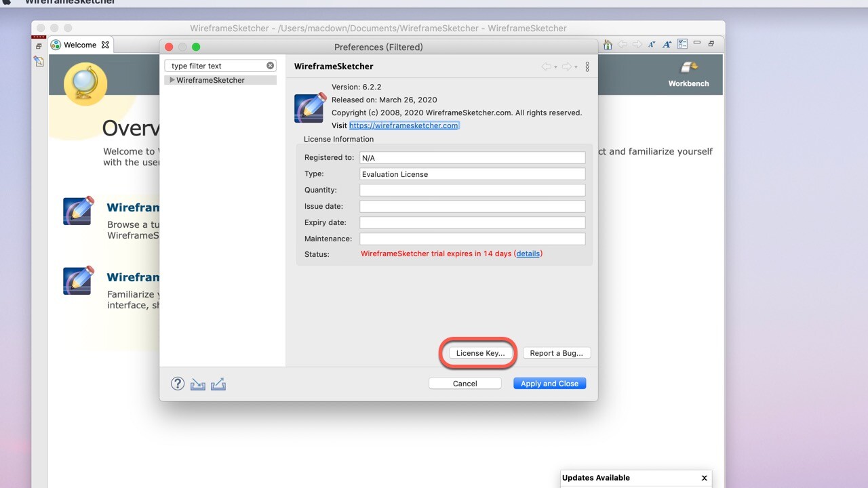868x488 pixels.
Task: Click the globe Overview icon
Action: click(x=85, y=83)
